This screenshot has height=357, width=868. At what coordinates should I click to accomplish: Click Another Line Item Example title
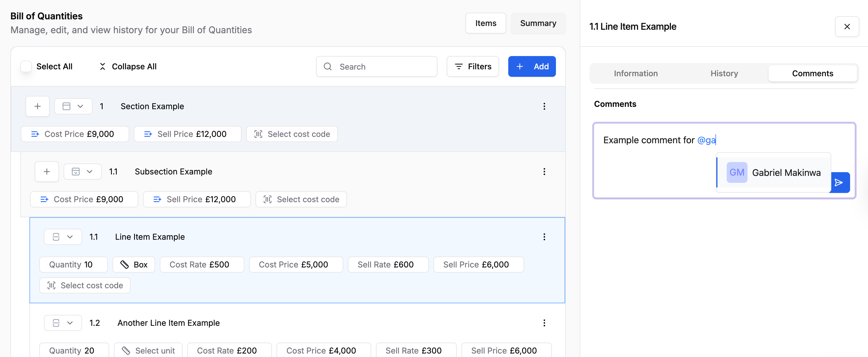[x=168, y=323]
